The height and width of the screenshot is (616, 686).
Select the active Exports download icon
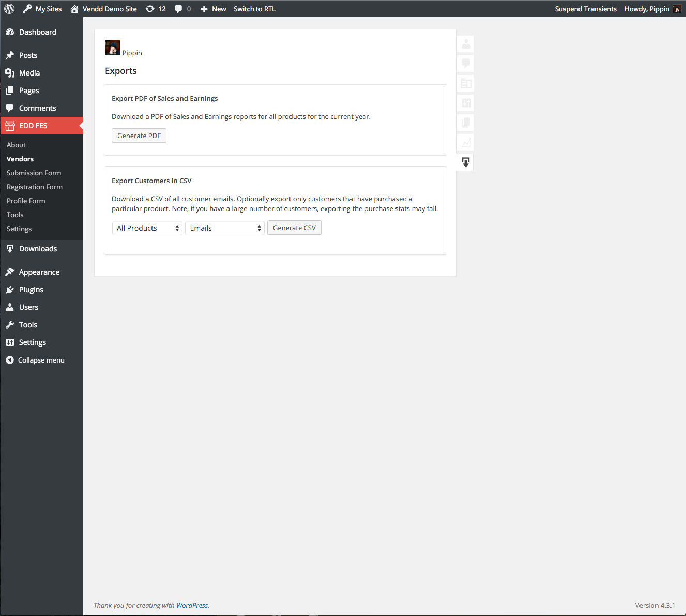tap(465, 162)
